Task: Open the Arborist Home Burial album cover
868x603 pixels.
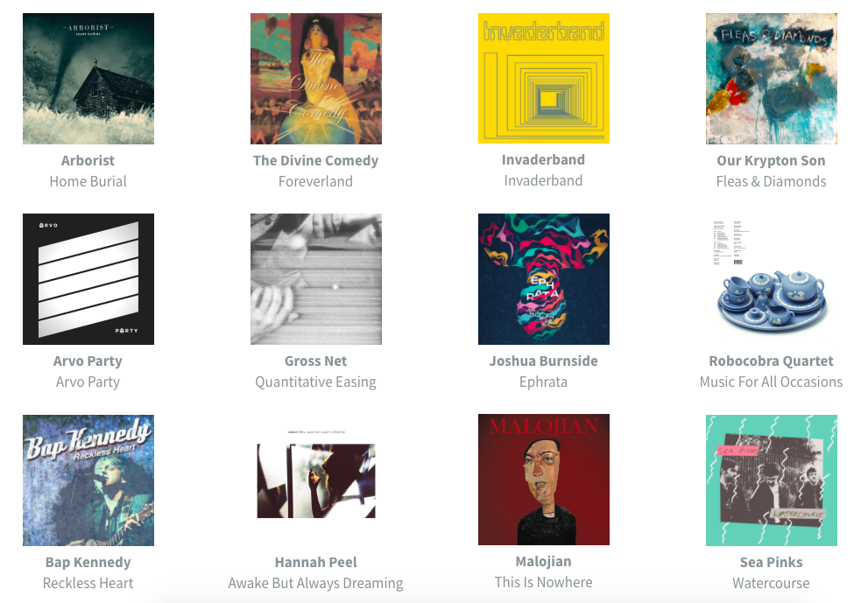Action: 88,79
